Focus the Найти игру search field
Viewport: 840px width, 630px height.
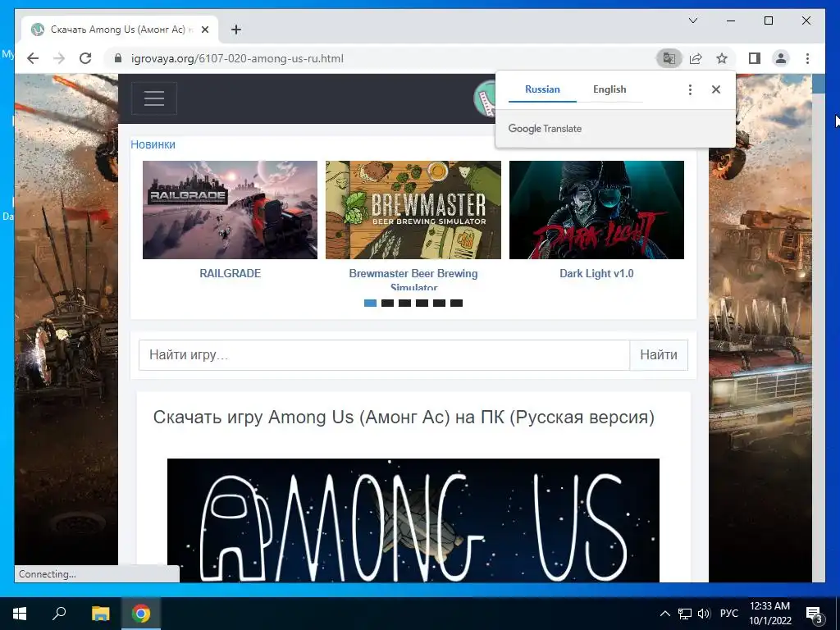(x=384, y=355)
